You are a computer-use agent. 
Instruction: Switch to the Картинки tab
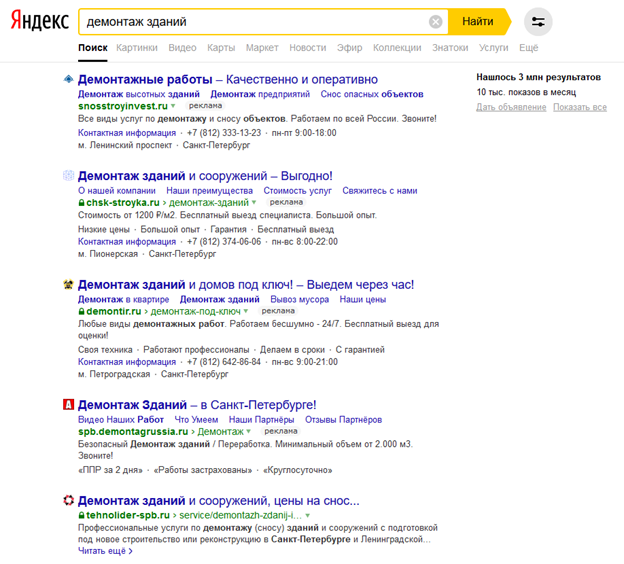[137, 48]
